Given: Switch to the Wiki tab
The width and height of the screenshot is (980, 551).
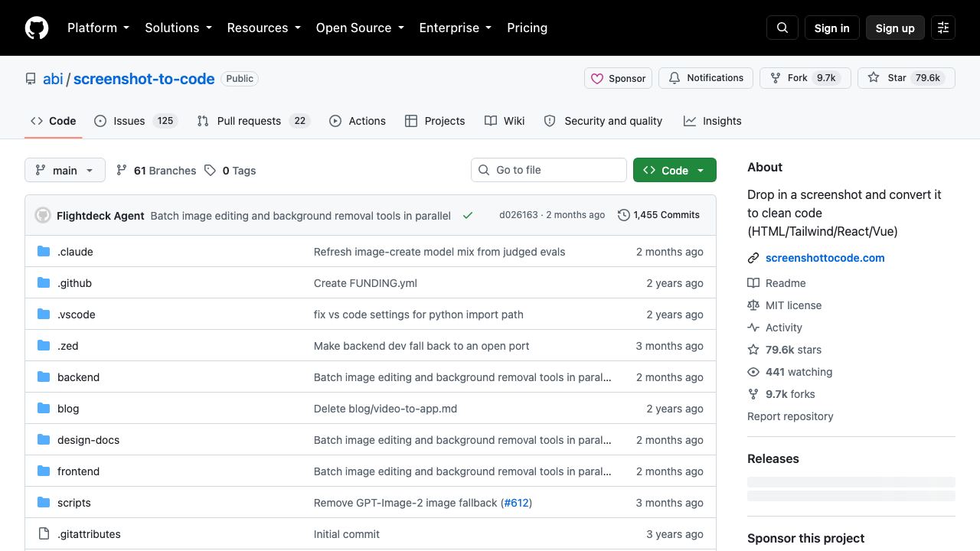Looking at the screenshot, I should pos(505,121).
